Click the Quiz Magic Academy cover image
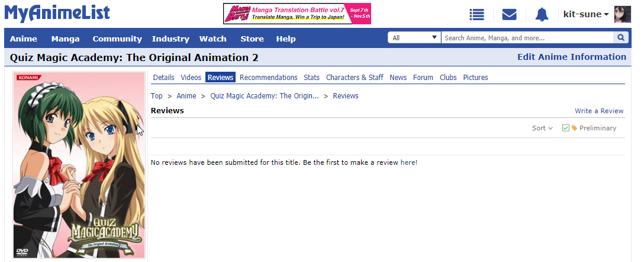 [x=79, y=165]
